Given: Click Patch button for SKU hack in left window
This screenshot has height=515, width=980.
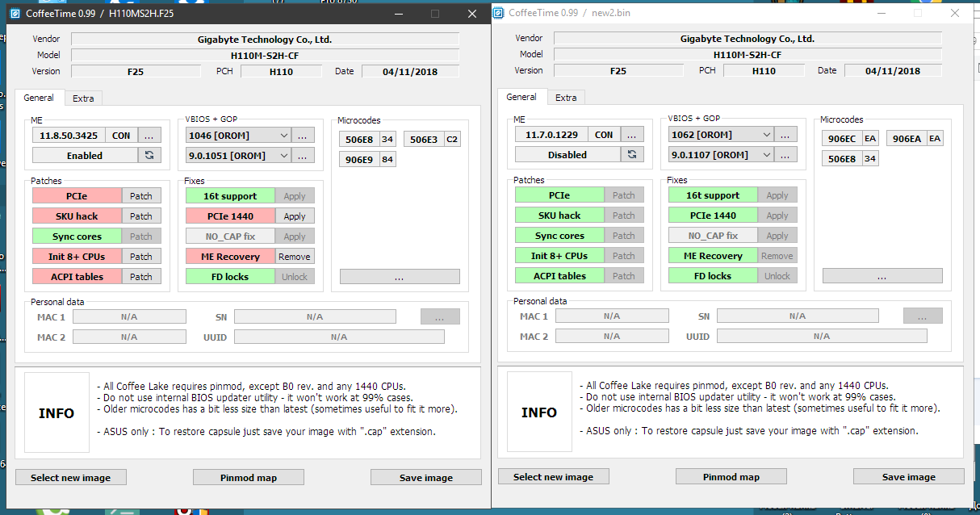Looking at the screenshot, I should click(x=141, y=216).
